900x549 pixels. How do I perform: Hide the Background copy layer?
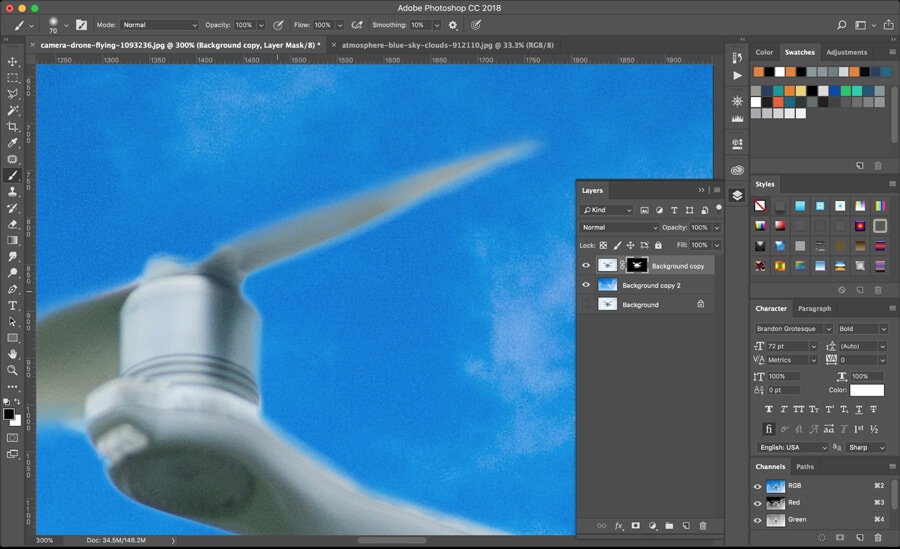pyautogui.click(x=586, y=266)
